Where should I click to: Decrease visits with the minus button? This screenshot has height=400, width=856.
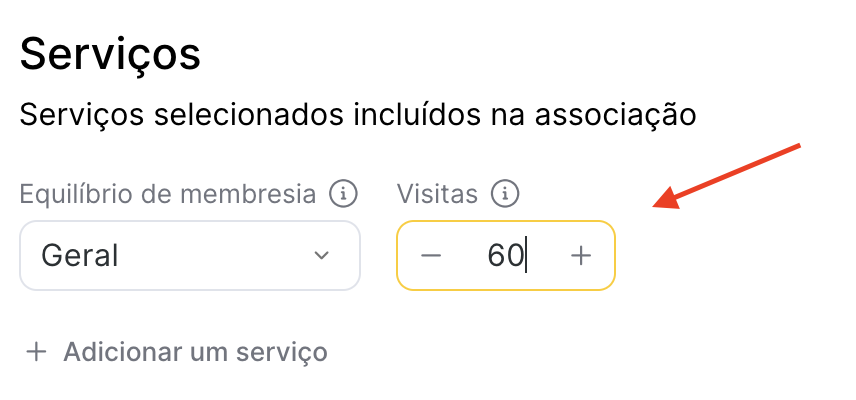tap(431, 255)
